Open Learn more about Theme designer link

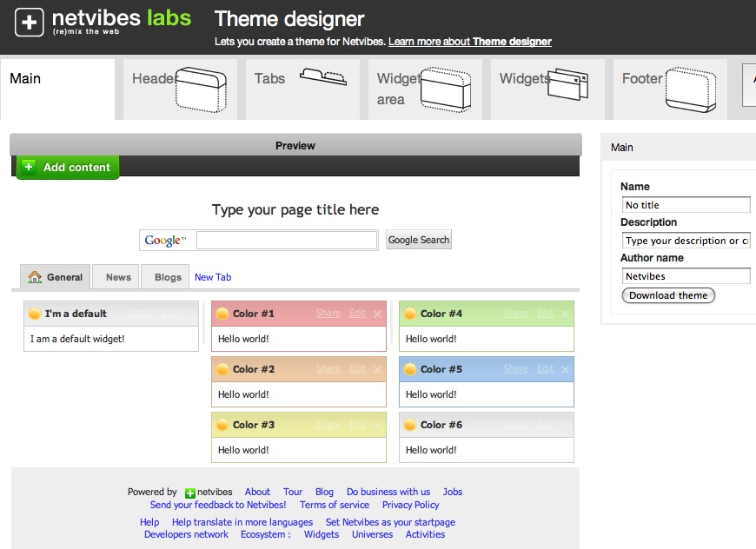pos(470,42)
